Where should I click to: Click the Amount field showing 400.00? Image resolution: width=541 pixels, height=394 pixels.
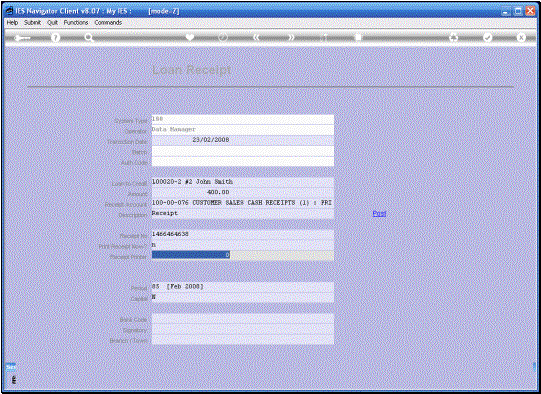click(x=243, y=193)
